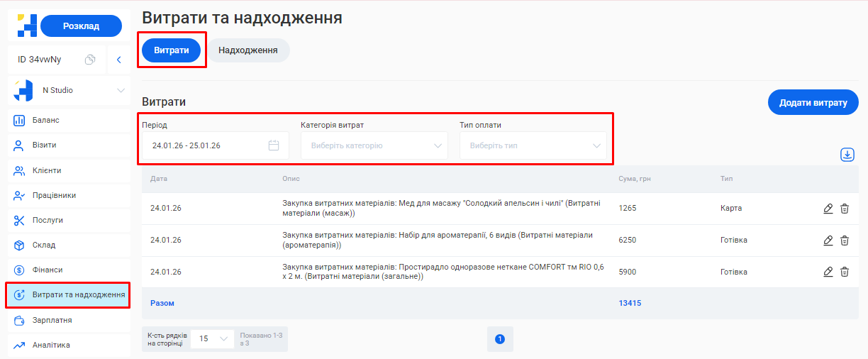This screenshot has height=359, width=868.
Task: Click the amount 5900 cell
Action: click(x=628, y=272)
